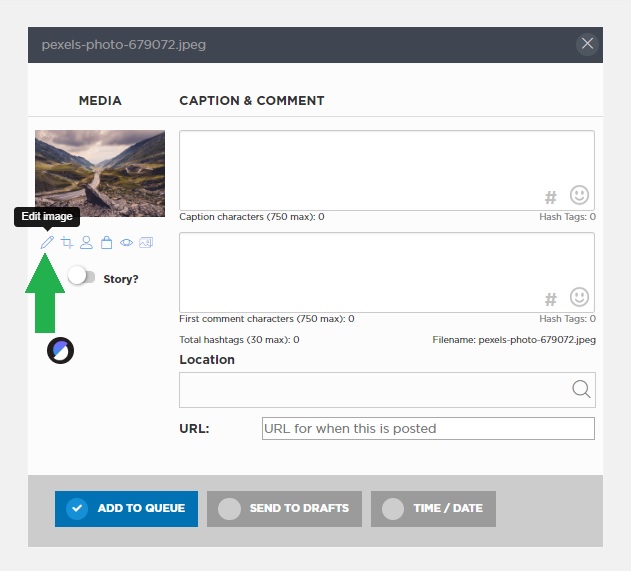Open emoji picker in caption box
Viewport: 631px width, 571px height.
pyautogui.click(x=579, y=195)
